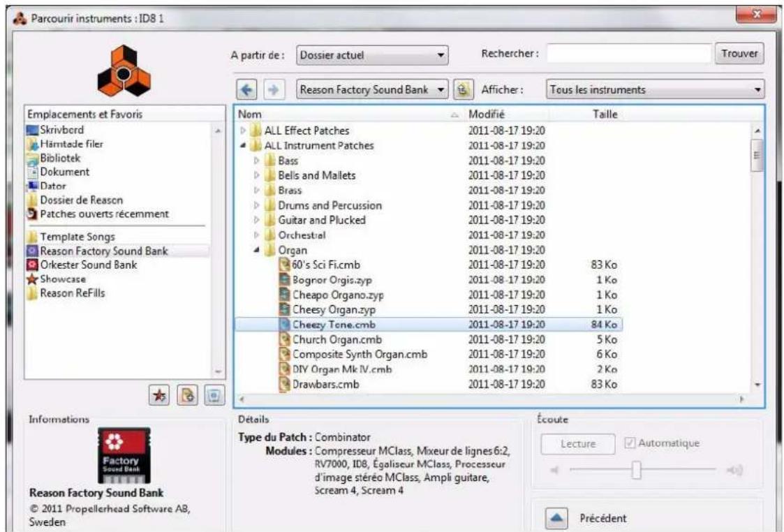
Task: Select the Church Organ.cmb file icon
Action: point(285,339)
